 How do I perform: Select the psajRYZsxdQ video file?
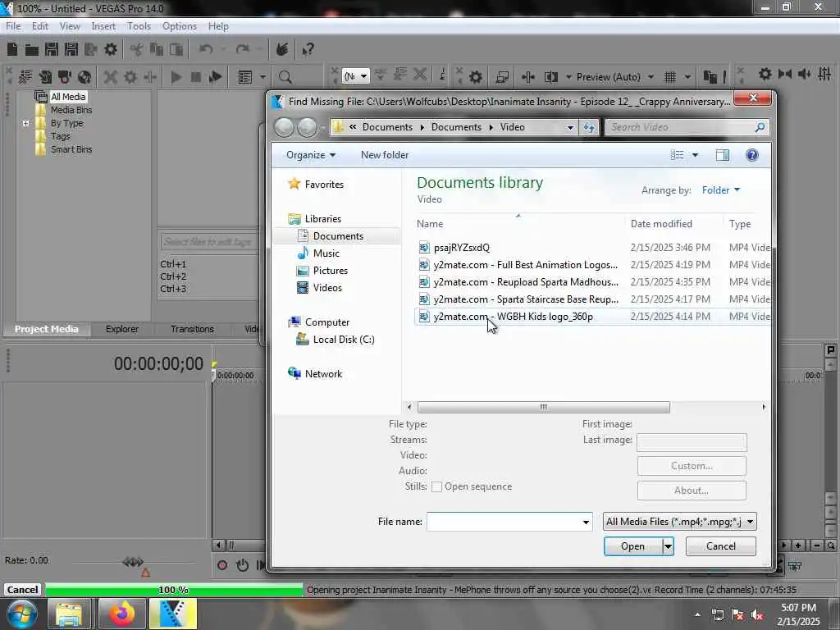(461, 248)
